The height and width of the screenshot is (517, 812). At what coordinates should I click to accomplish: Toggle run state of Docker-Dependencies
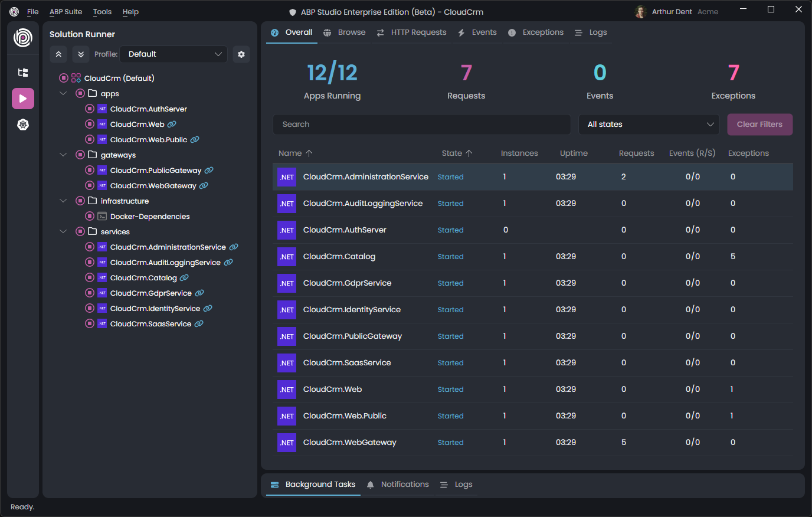point(90,217)
